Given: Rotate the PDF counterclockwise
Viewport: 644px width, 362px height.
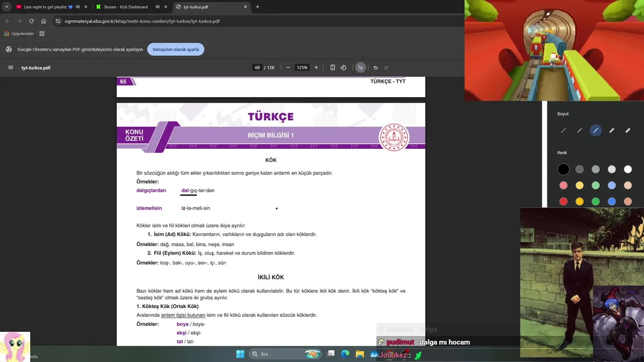Looking at the screenshot, I should point(344,67).
